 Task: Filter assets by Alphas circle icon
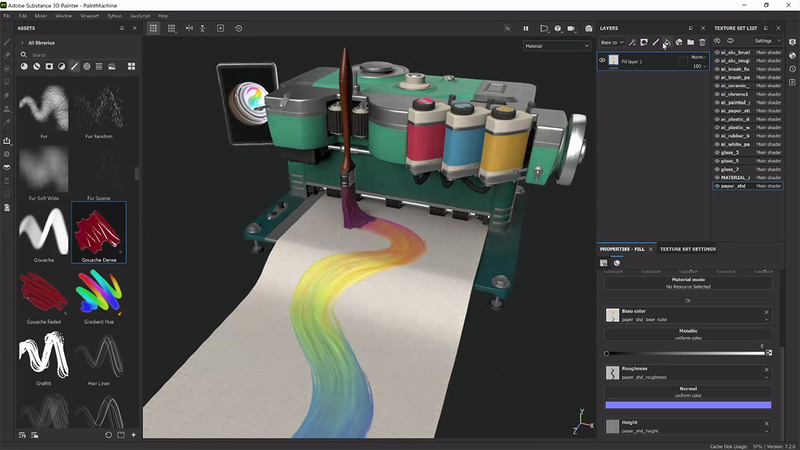(x=87, y=66)
